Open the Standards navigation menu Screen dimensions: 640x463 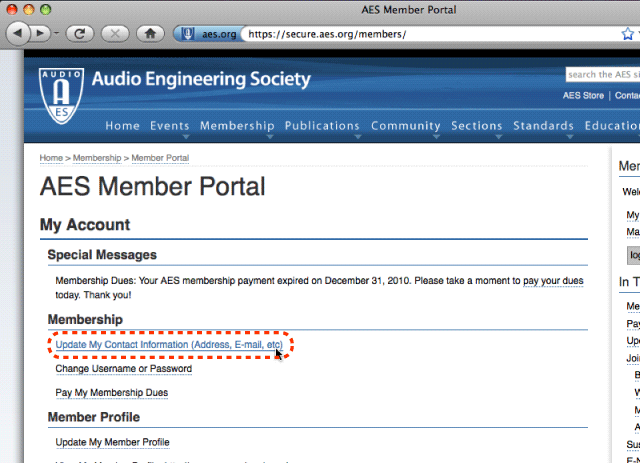pos(543,126)
